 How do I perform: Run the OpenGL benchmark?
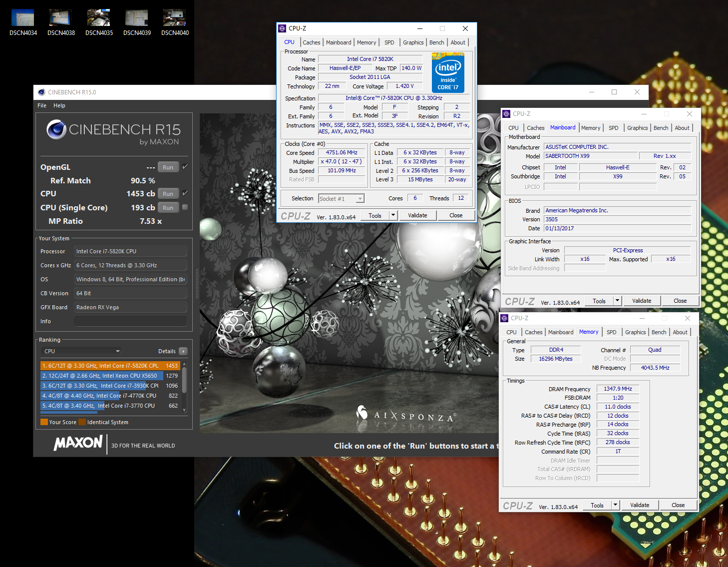coord(168,167)
